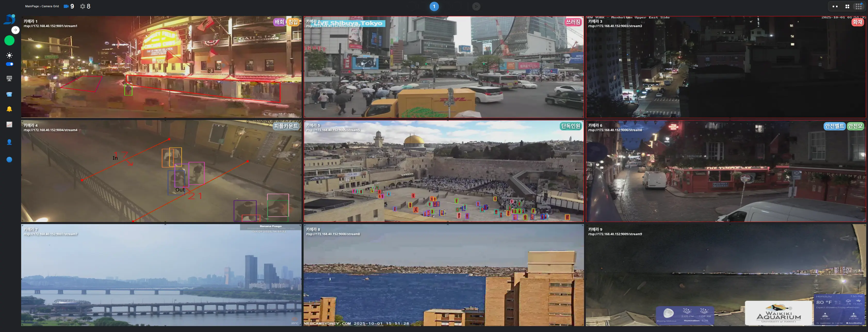Click the blue camera count icon
Viewport: 868px width, 332px height.
pyautogui.click(x=66, y=6)
